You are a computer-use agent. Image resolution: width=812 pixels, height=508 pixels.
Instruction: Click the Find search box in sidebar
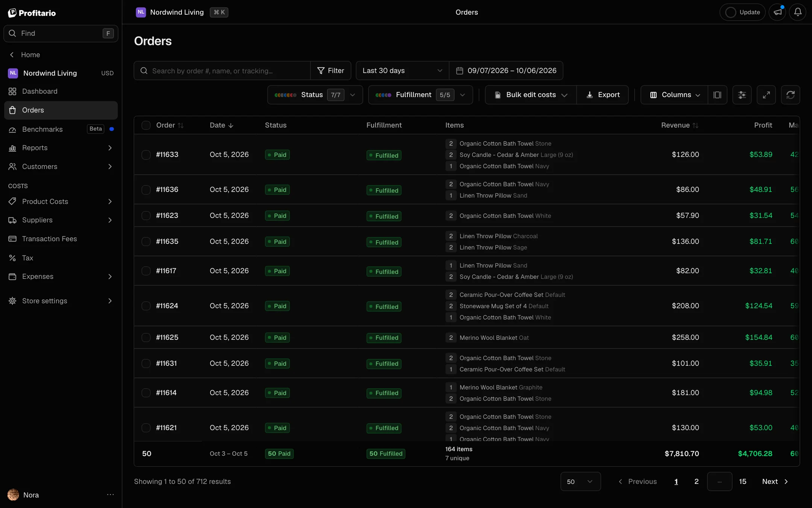click(61, 33)
